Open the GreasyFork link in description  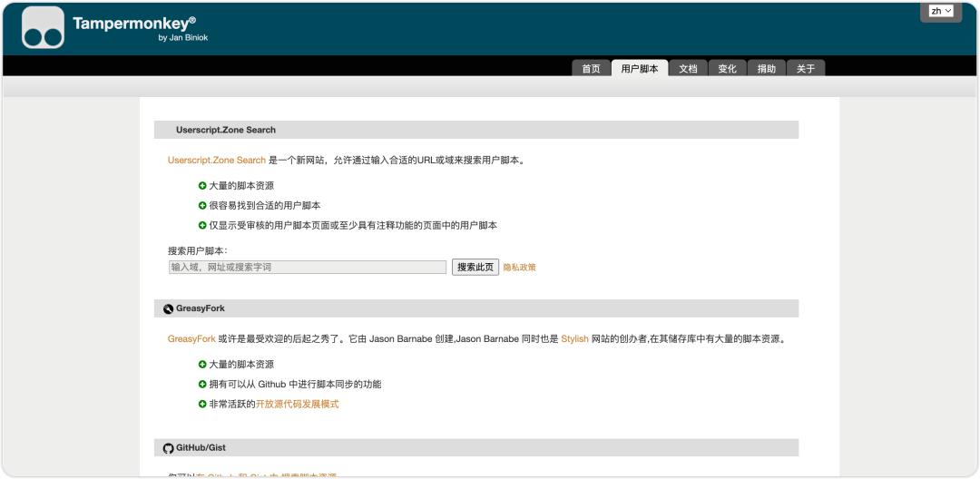point(191,339)
